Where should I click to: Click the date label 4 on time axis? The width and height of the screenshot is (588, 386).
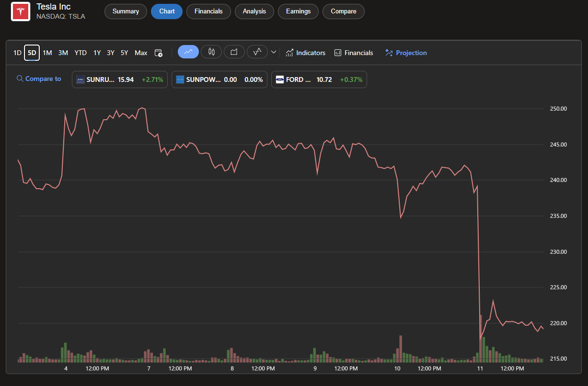[x=66, y=369]
